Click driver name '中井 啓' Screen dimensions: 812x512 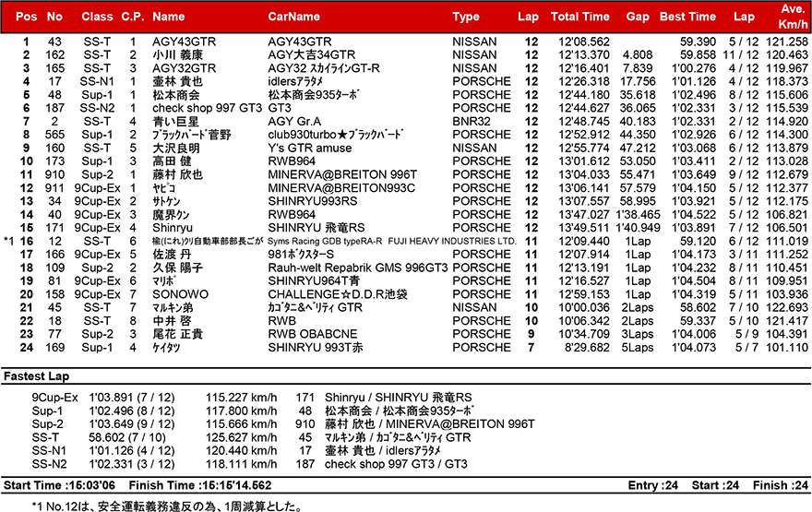click(x=172, y=321)
